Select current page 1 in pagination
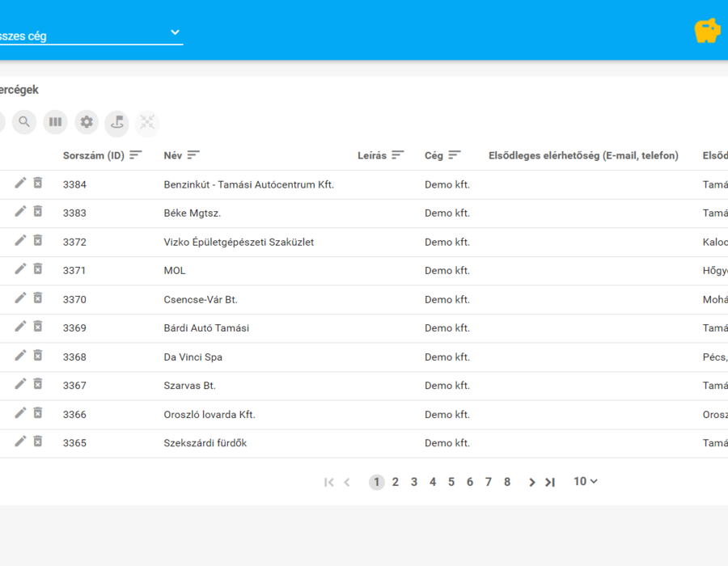 (x=376, y=482)
